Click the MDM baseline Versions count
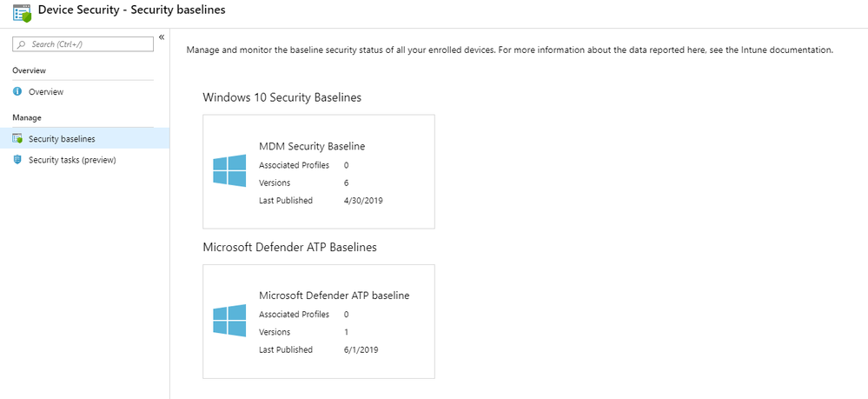868x399 pixels. pos(346,183)
